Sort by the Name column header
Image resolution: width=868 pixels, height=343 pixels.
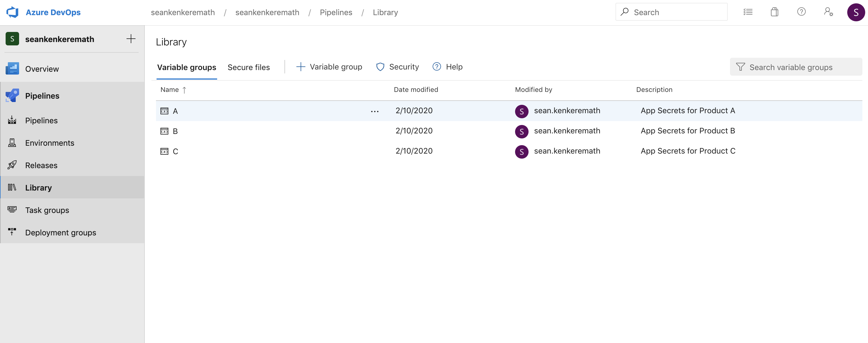[169, 90]
